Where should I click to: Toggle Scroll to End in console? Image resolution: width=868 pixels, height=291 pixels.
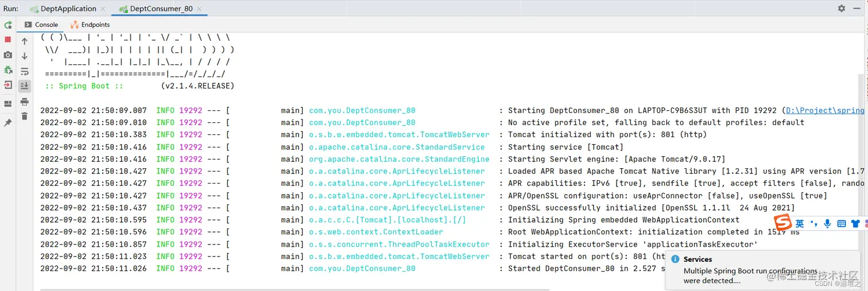coord(25,86)
